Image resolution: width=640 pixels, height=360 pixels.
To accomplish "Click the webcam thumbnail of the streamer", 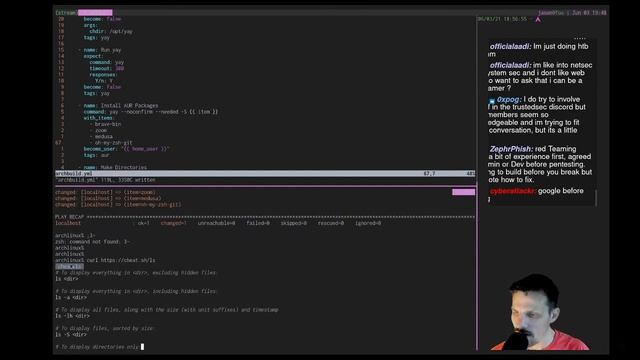I will tap(541, 312).
